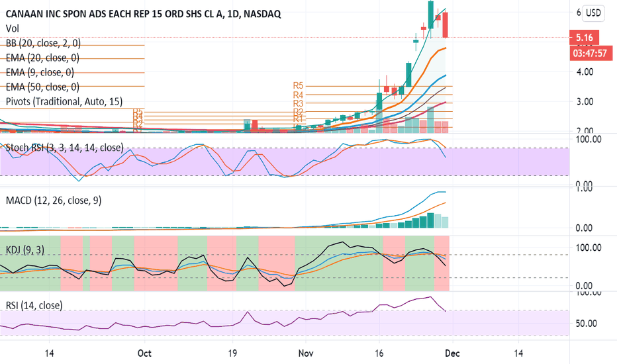Click the 3.00 price axis value
The height and width of the screenshot is (364, 617).
click(x=585, y=101)
